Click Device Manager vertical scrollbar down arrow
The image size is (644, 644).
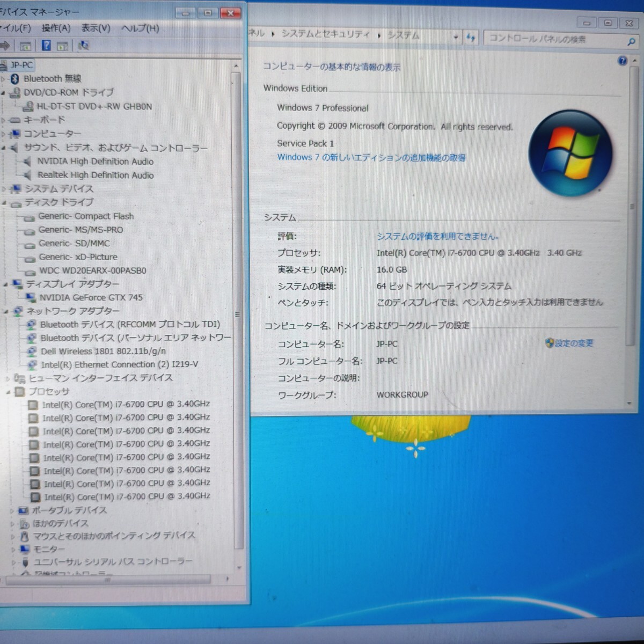(x=239, y=568)
